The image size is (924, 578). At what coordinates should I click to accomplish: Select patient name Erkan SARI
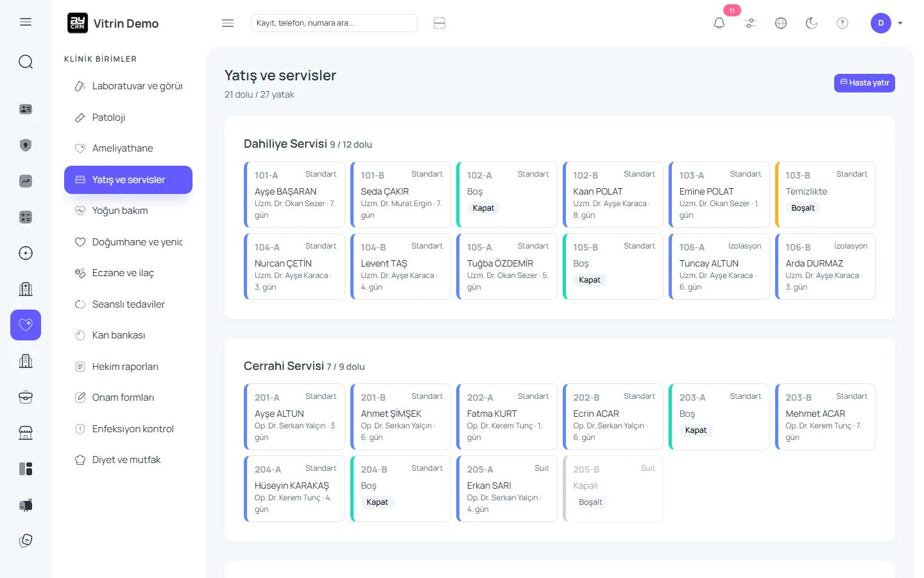point(489,486)
